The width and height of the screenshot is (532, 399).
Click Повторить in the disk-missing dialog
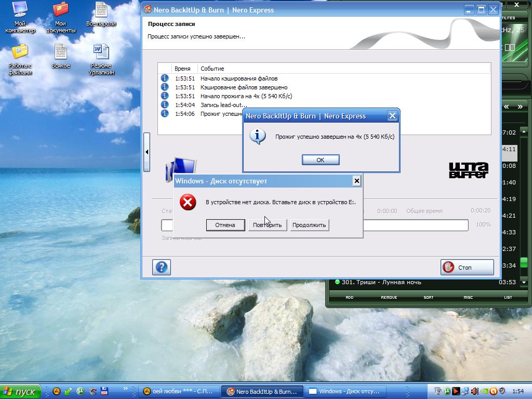coord(268,225)
